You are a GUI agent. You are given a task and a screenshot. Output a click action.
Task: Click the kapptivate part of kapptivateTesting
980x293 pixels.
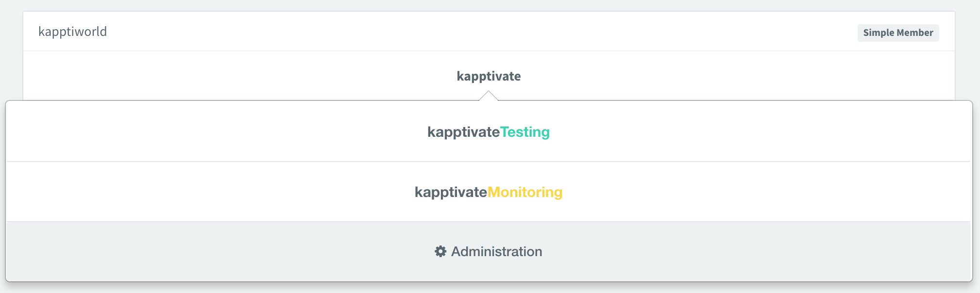(x=463, y=132)
